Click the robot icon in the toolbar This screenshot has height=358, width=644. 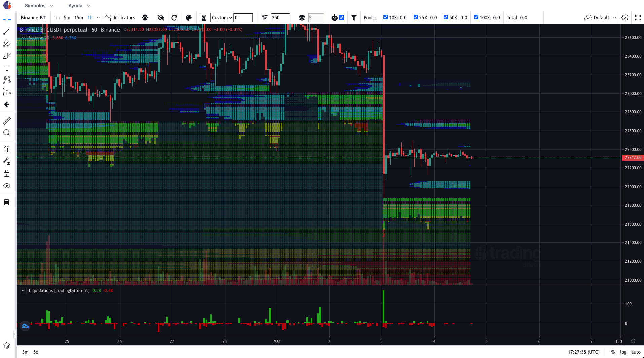pos(334,18)
